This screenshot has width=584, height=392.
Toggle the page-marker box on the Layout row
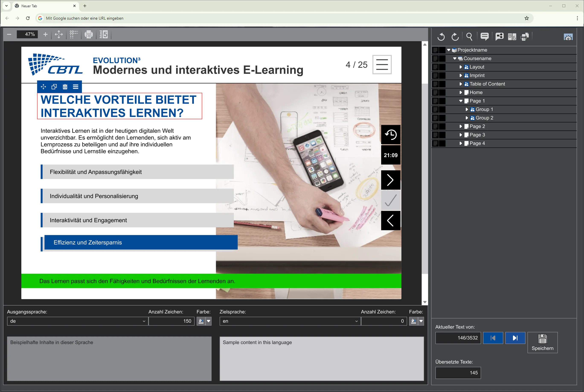point(435,67)
